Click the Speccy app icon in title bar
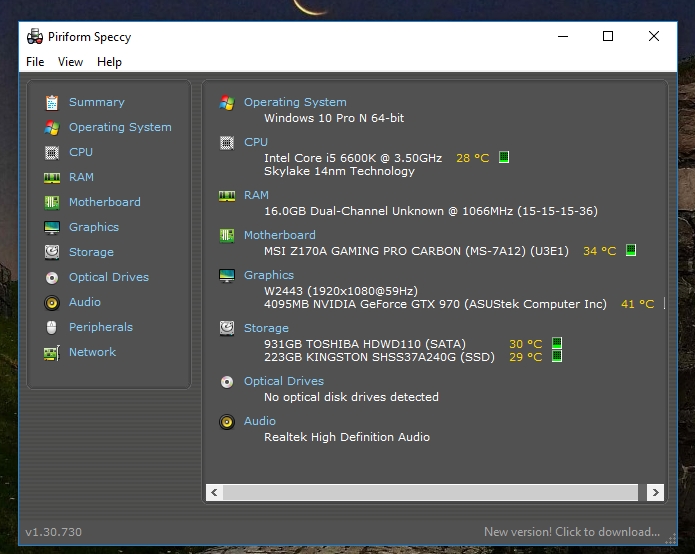This screenshot has width=695, height=554. [x=35, y=37]
